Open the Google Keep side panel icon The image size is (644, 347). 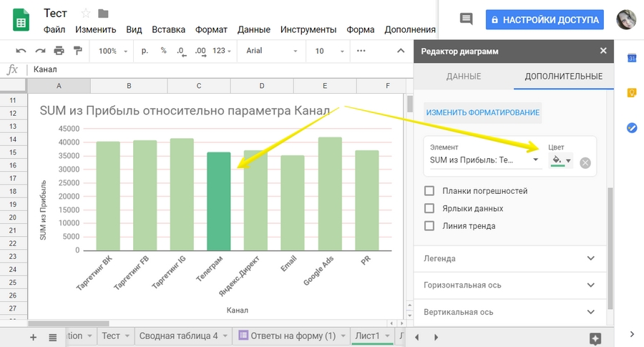(632, 92)
